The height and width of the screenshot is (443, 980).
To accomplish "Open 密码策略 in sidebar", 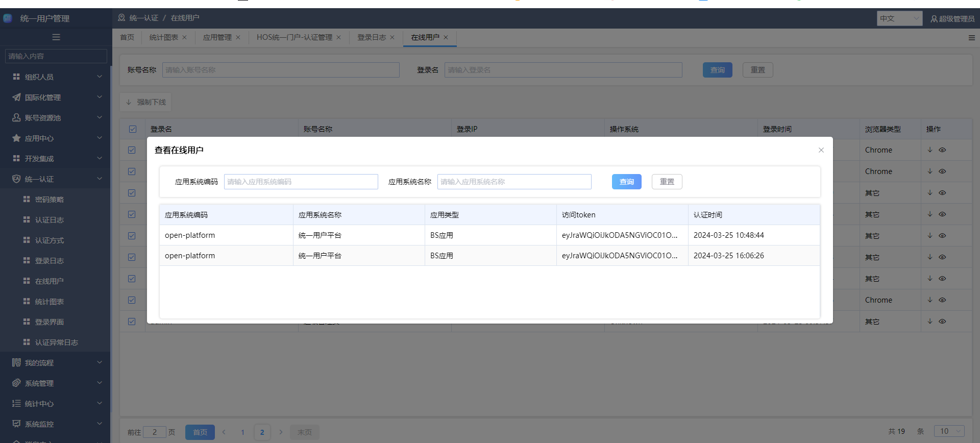I will [50, 200].
